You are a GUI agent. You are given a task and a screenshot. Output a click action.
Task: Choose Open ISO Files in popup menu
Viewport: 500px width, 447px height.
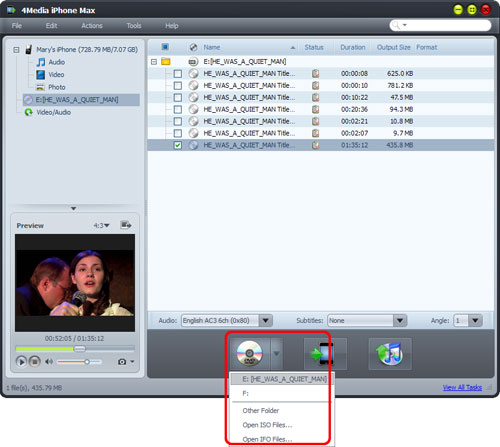(x=282, y=425)
